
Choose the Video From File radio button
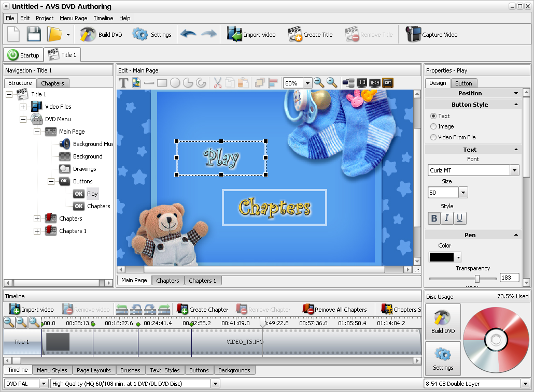point(433,137)
